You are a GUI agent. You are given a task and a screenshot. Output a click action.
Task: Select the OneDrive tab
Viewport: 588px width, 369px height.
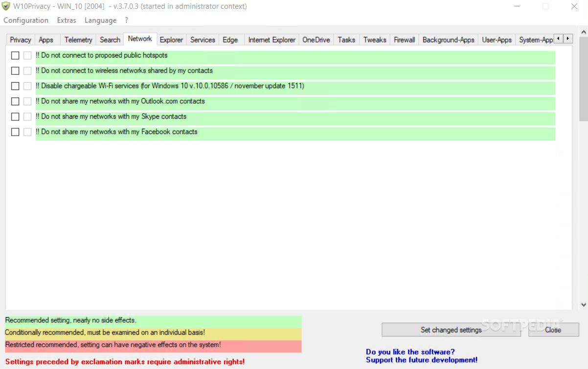pos(316,40)
